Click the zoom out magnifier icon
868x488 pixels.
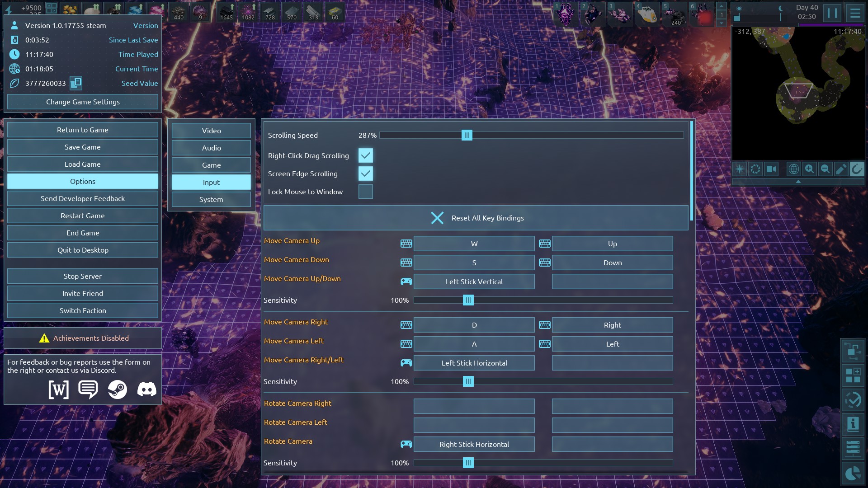[x=825, y=169]
